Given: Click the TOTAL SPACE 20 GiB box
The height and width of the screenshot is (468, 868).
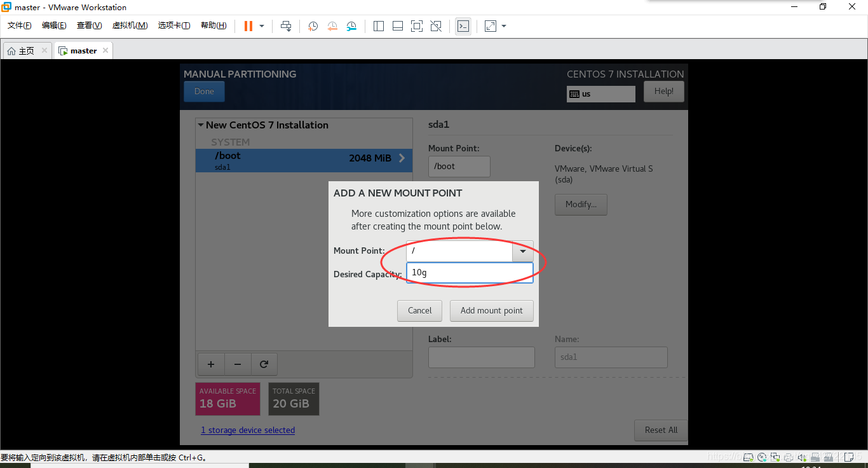Looking at the screenshot, I should pyautogui.click(x=294, y=399).
